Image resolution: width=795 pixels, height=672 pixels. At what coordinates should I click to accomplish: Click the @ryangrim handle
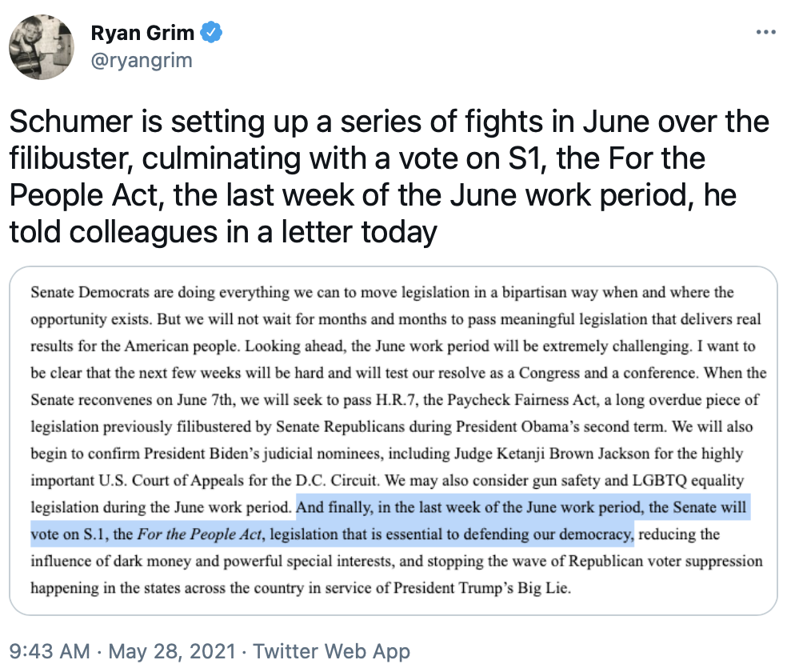point(142,60)
